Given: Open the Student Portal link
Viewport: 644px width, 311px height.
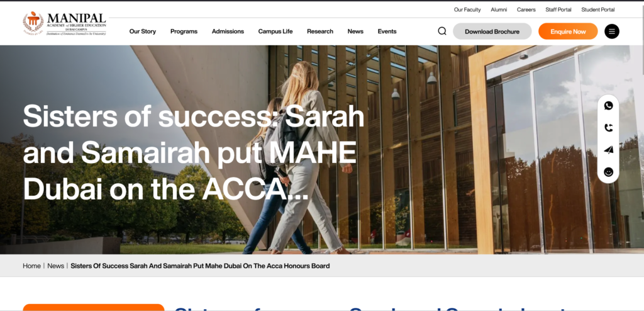Looking at the screenshot, I should [x=598, y=9].
